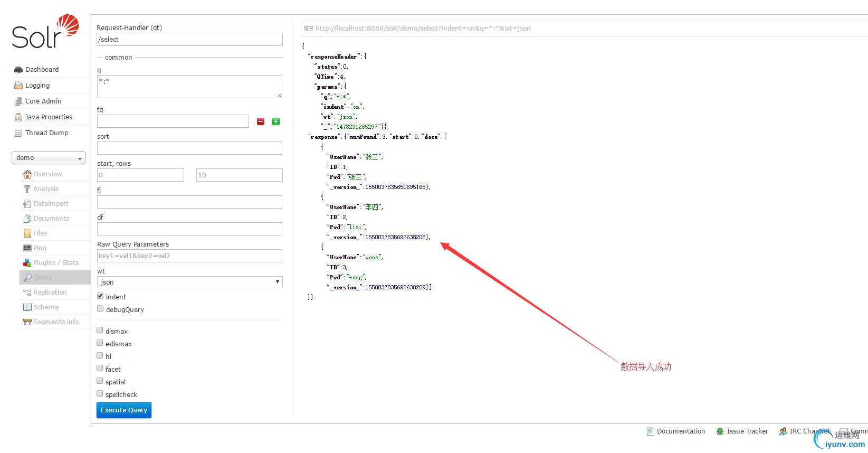Enable the spellcheck checkbox
The image size is (868, 453).
(x=100, y=394)
